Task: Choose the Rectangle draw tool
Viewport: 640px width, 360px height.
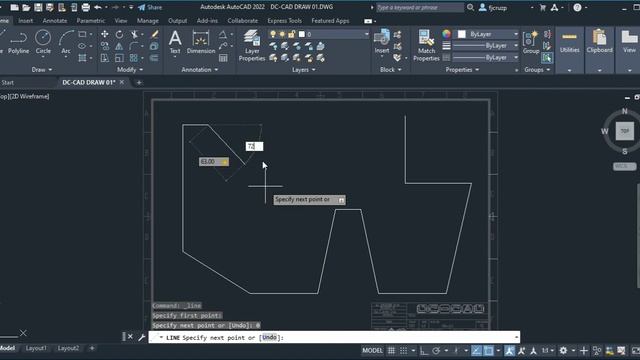Action: (82, 34)
